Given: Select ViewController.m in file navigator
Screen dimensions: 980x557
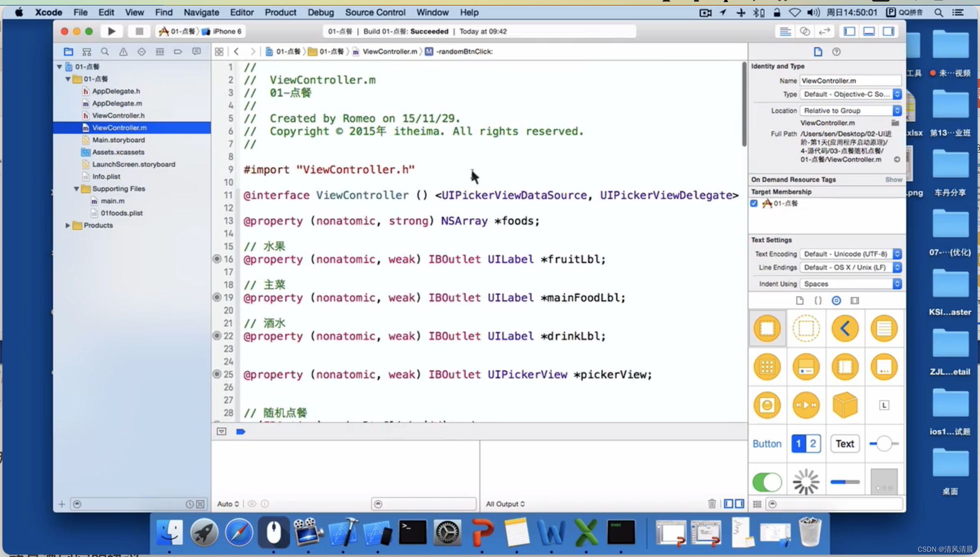Looking at the screenshot, I should [120, 127].
